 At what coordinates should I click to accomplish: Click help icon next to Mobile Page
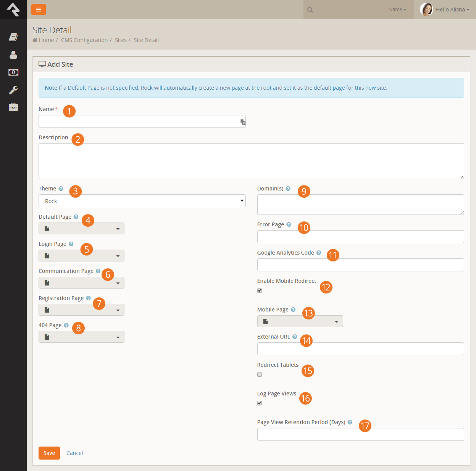click(293, 310)
